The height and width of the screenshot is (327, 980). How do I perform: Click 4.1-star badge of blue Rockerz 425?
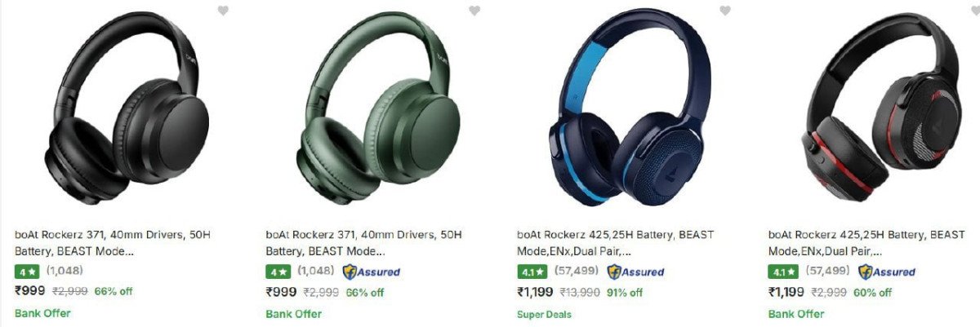(x=532, y=272)
